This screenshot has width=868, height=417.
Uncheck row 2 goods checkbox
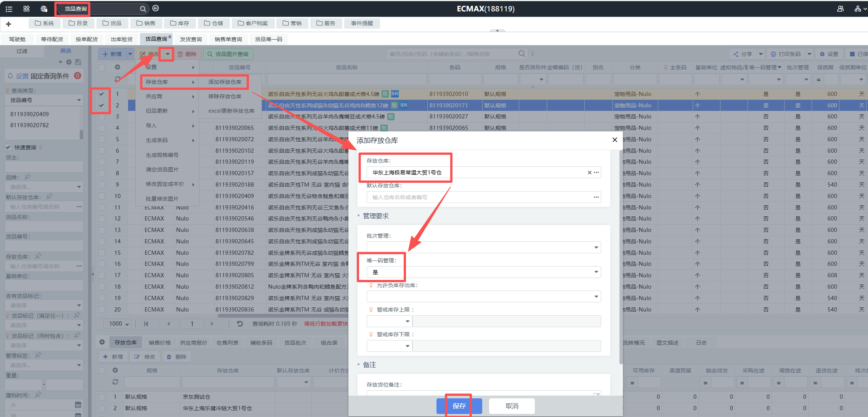(101, 105)
